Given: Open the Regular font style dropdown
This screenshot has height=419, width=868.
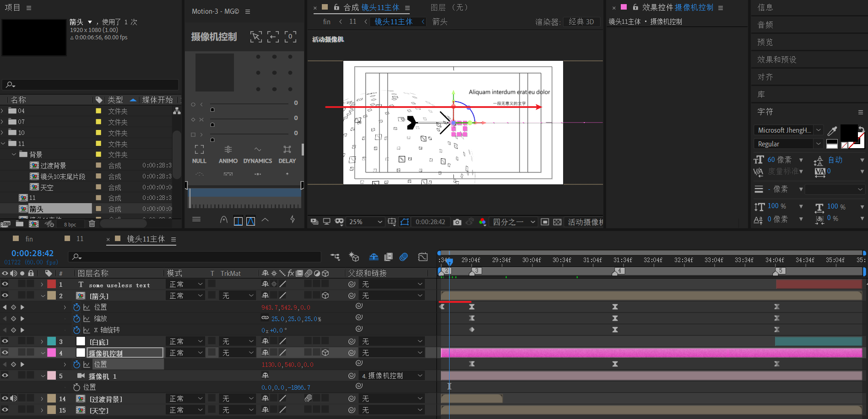Looking at the screenshot, I should 788,144.
